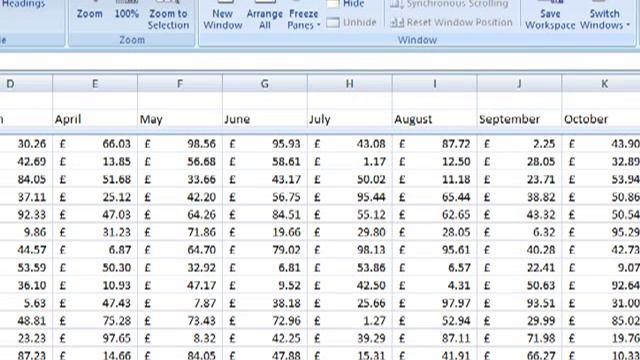Screen dimensions: 640x360
Task: Select the cell containing 71.98
Action: click(x=520, y=338)
